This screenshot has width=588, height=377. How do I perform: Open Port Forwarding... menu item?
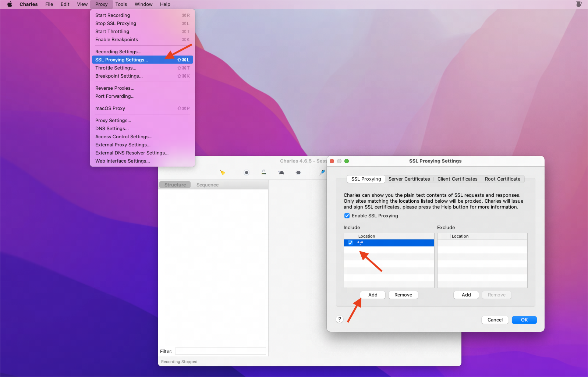point(142,96)
